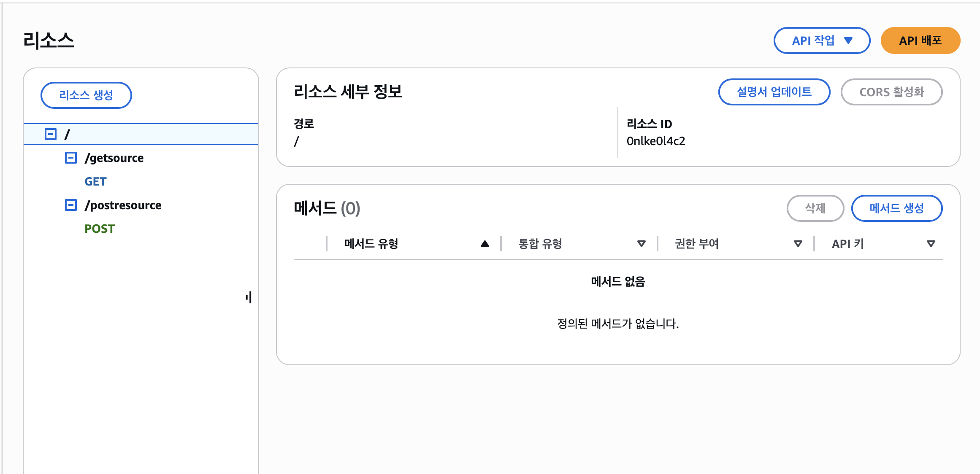The width and height of the screenshot is (980, 474).
Task: Click the CORS 활성화 button
Action: pos(891,92)
